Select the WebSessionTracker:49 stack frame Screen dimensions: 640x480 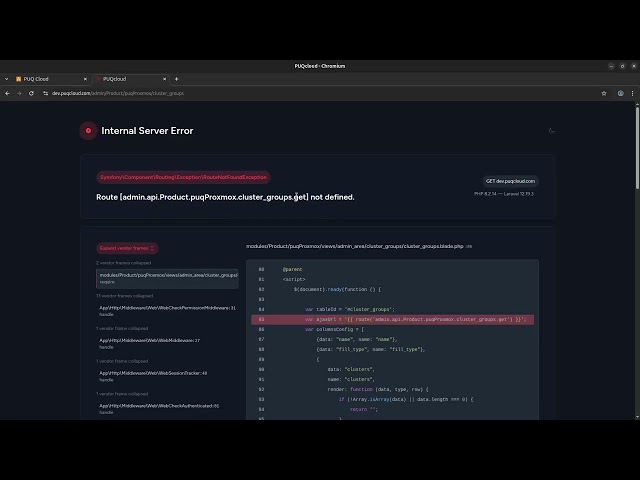(x=167, y=376)
